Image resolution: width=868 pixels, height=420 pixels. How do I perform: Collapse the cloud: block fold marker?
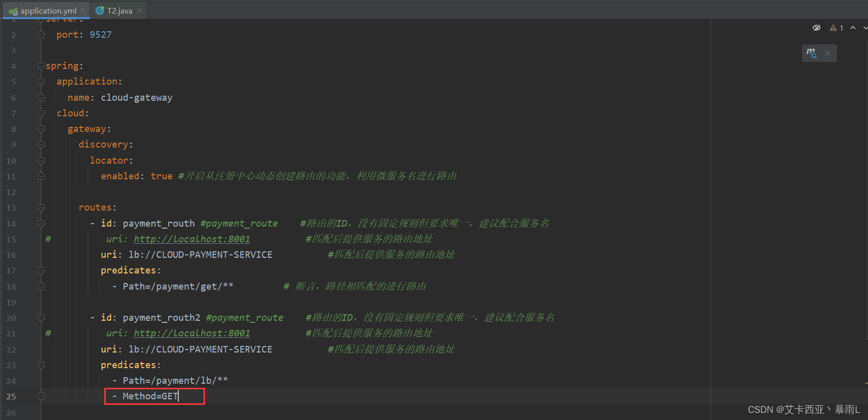[41, 113]
